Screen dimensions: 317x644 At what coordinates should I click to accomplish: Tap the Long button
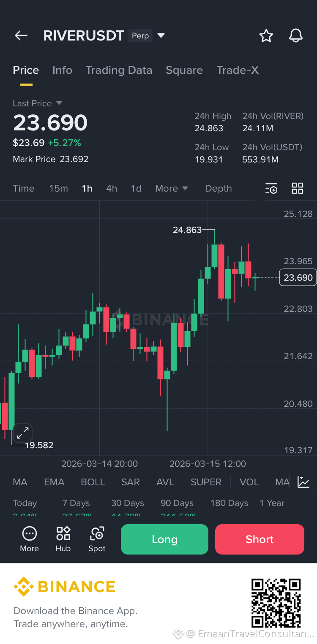point(164,539)
